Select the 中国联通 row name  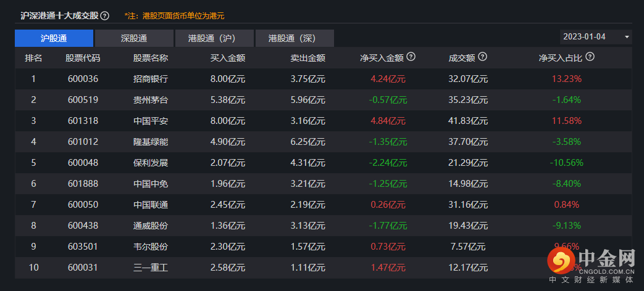[x=151, y=205]
